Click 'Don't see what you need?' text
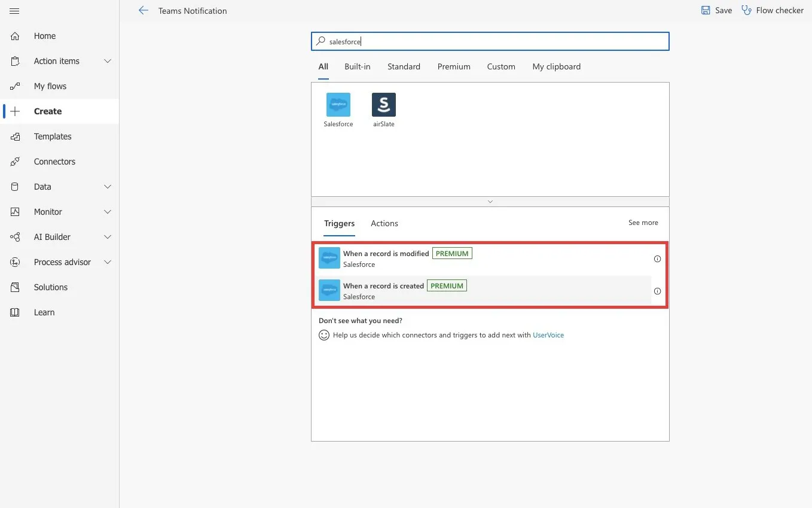The height and width of the screenshot is (508, 812). pos(361,321)
